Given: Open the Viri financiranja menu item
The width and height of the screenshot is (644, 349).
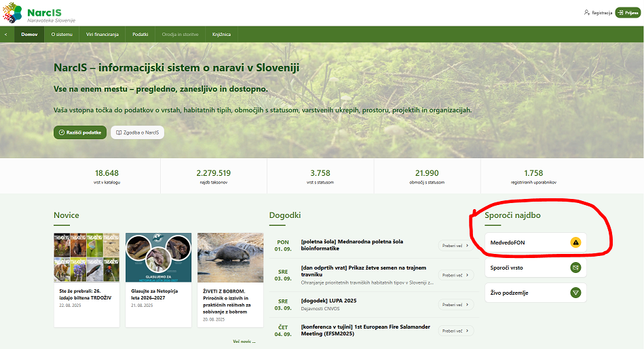Looking at the screenshot, I should (x=102, y=34).
